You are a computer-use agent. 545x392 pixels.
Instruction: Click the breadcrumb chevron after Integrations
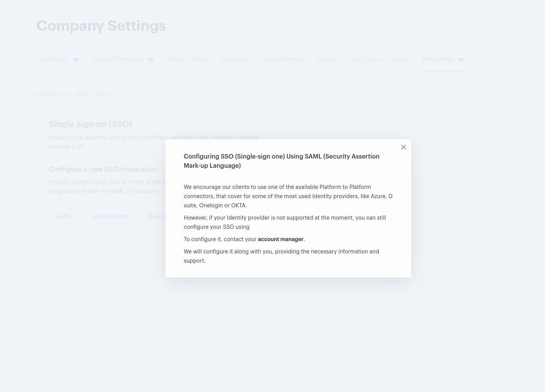(71, 94)
